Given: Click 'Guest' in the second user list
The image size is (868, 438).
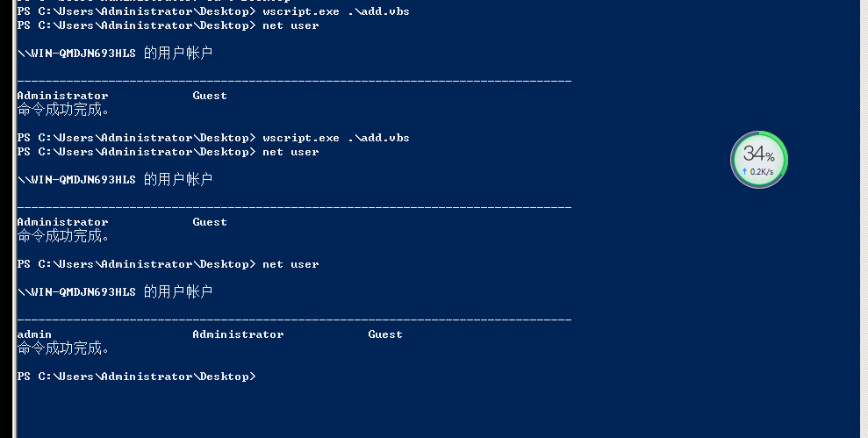Looking at the screenshot, I should click(210, 222).
